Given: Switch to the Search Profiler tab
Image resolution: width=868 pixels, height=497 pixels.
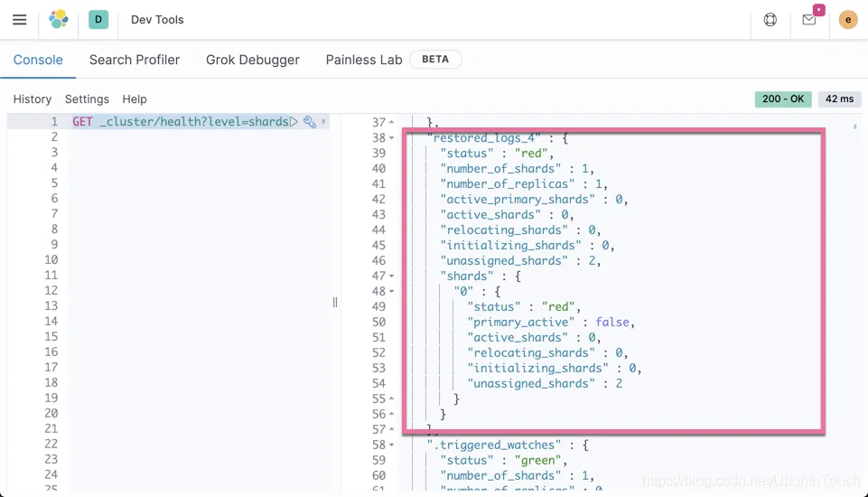Looking at the screenshot, I should point(135,60).
